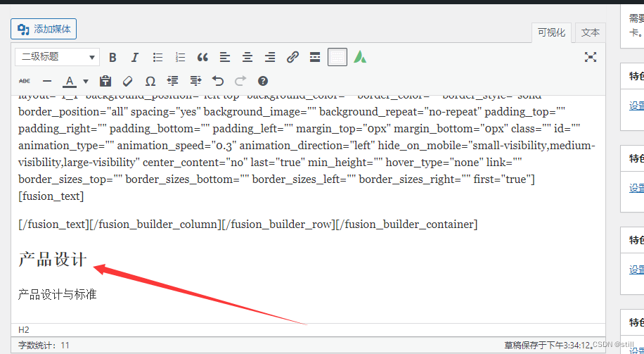Insert the Read More tag
Image resolution: width=644 pixels, height=354 pixels.
(315, 57)
